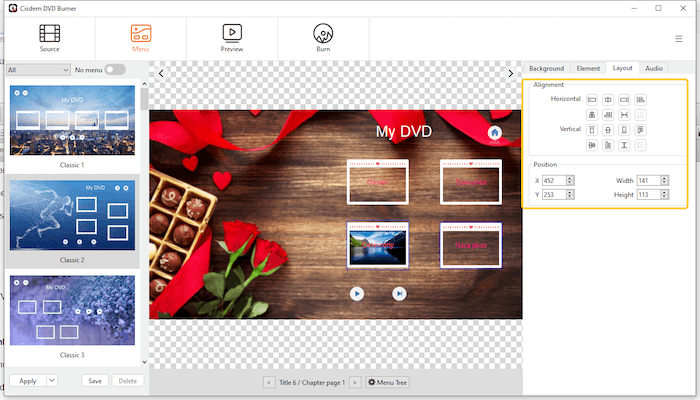Click the Width input field
Viewport: 700px width, 400px height.
click(x=649, y=180)
